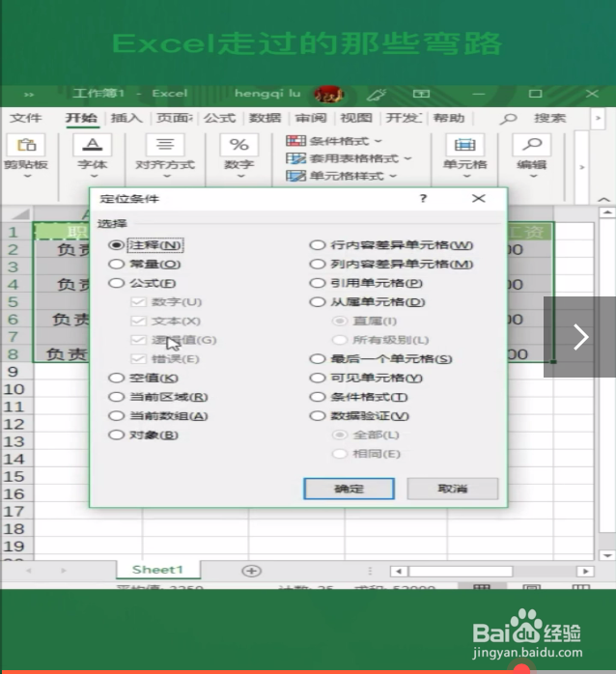Switch to the 审阅 tab

pyautogui.click(x=311, y=118)
